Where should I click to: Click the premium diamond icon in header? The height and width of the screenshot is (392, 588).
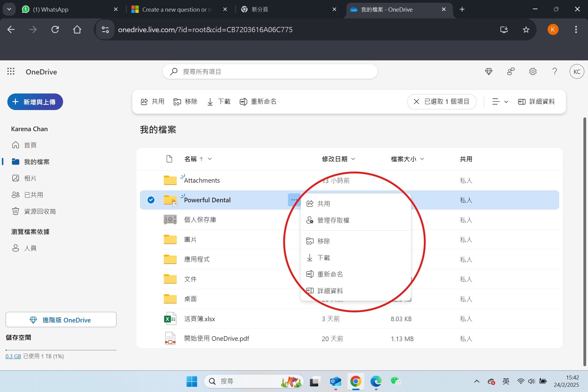coord(489,71)
